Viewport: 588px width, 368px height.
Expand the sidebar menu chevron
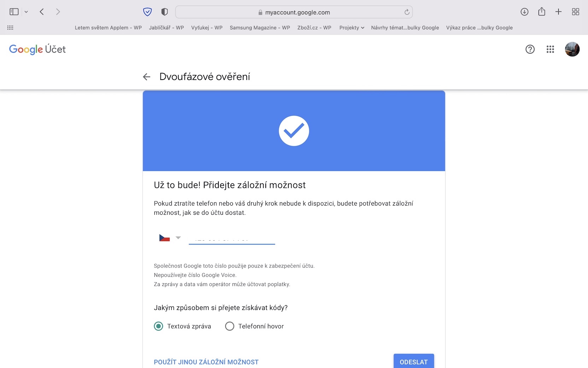click(x=26, y=12)
